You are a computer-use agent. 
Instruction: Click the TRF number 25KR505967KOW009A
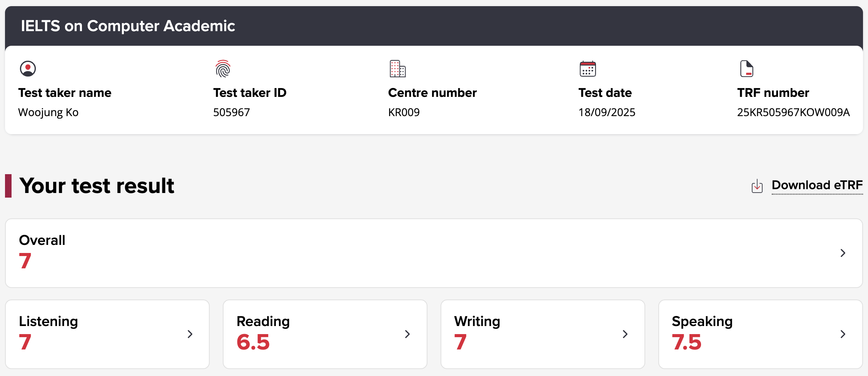(793, 112)
